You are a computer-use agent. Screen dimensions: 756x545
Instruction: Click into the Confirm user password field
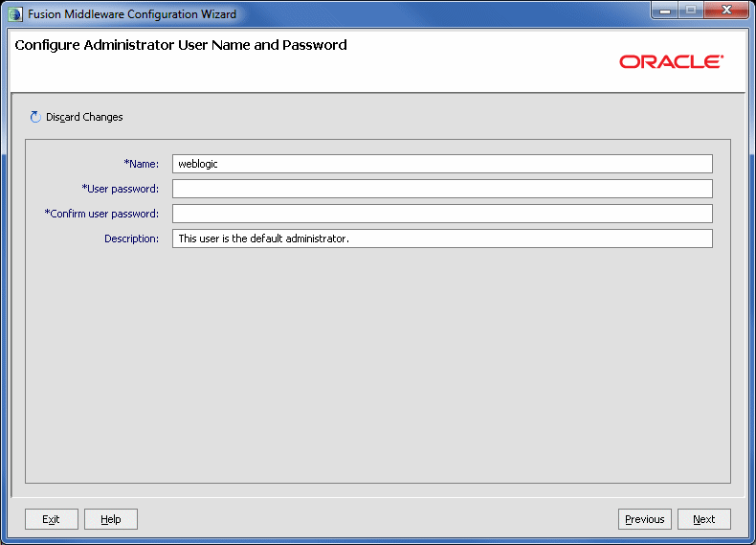pos(442,214)
